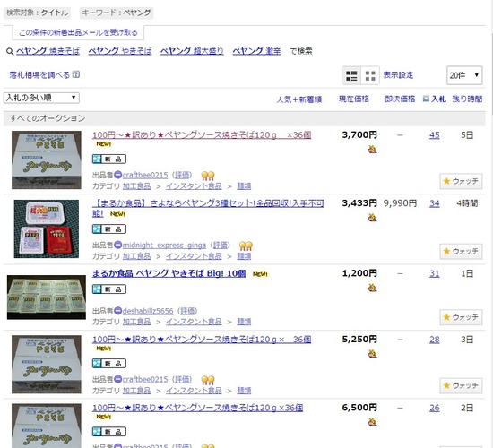Sort by 現在価格 column

(x=354, y=99)
